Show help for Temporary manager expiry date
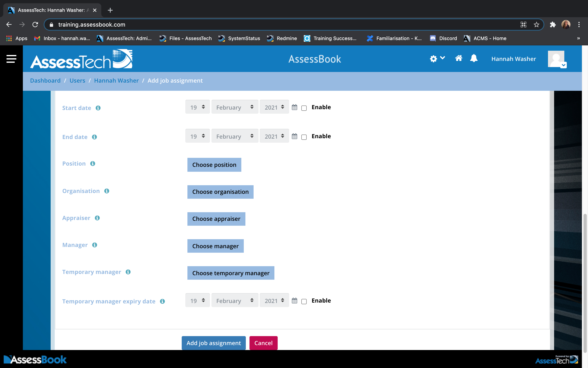The width and height of the screenshot is (588, 368). pyautogui.click(x=162, y=301)
